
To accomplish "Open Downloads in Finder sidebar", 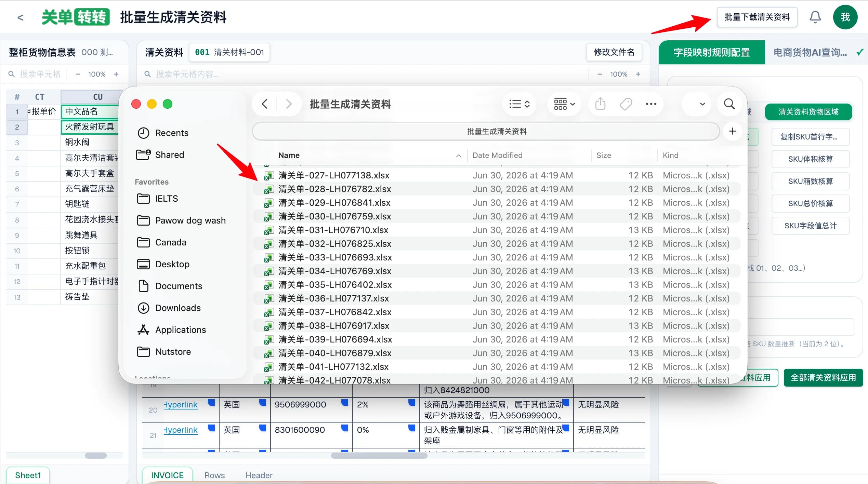I will [x=178, y=308].
